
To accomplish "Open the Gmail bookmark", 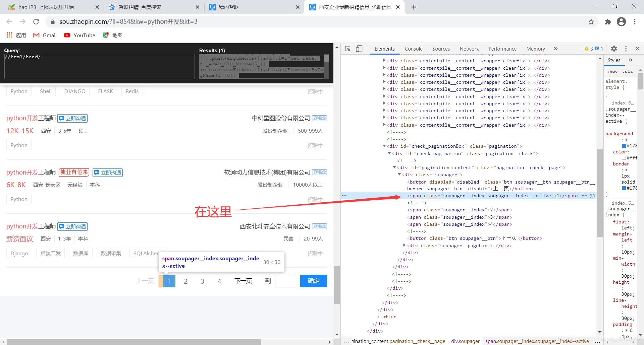I will [45, 35].
